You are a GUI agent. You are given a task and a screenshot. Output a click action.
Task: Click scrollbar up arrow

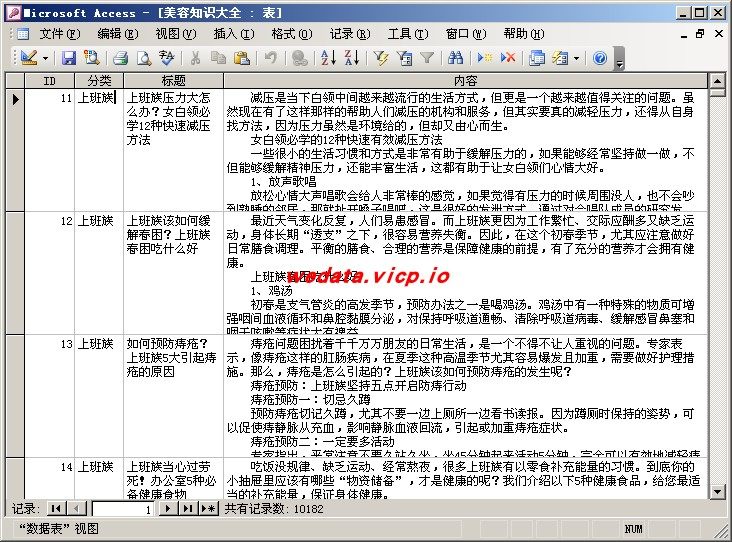coord(718,81)
